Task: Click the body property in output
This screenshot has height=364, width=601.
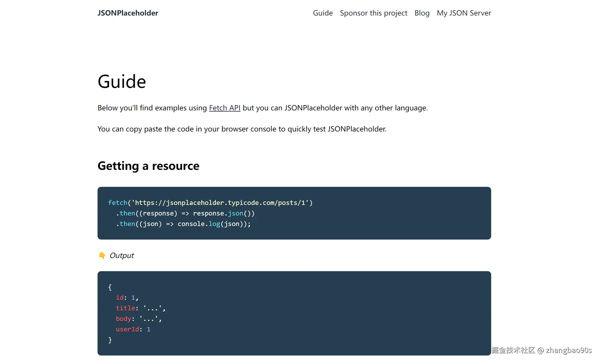Action: (x=123, y=319)
